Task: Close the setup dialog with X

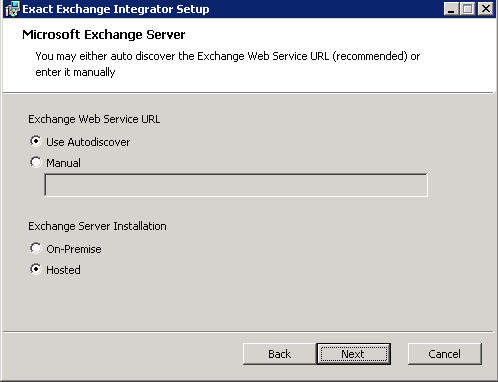Action: (486, 9)
